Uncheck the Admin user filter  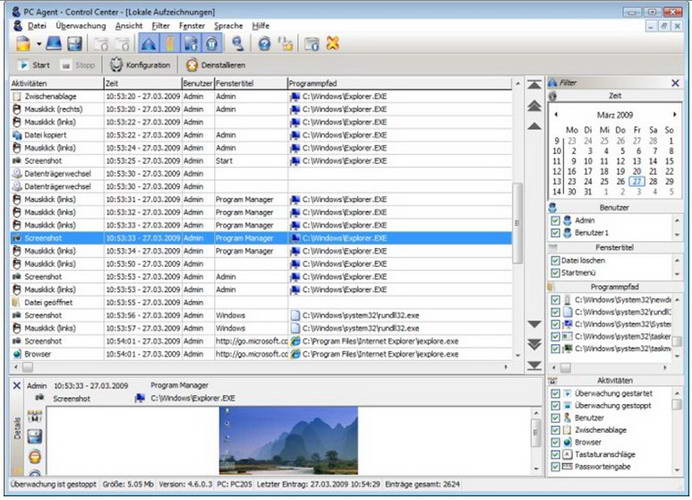556,220
